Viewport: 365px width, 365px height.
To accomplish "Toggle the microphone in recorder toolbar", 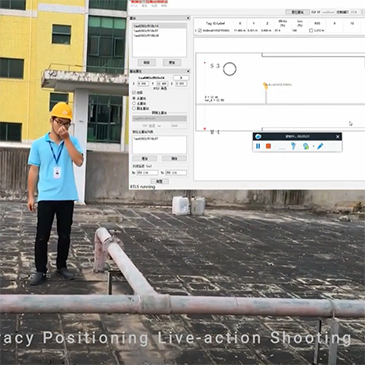I will (293, 146).
